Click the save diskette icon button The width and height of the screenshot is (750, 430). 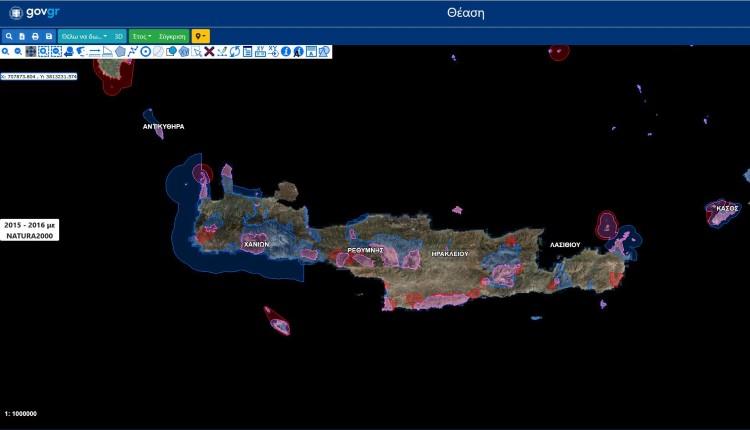48,36
